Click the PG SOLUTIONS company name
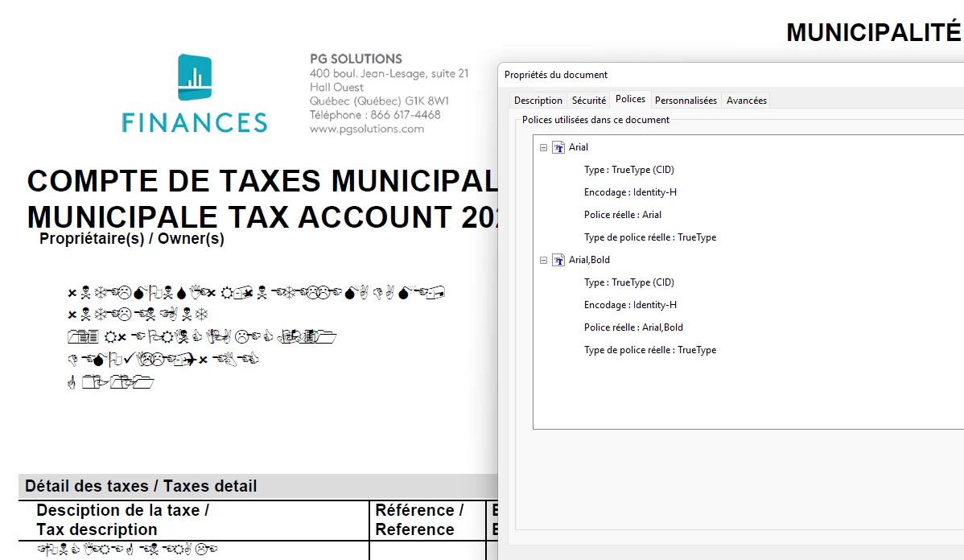Image resolution: width=964 pixels, height=560 pixels. pyautogui.click(x=356, y=59)
